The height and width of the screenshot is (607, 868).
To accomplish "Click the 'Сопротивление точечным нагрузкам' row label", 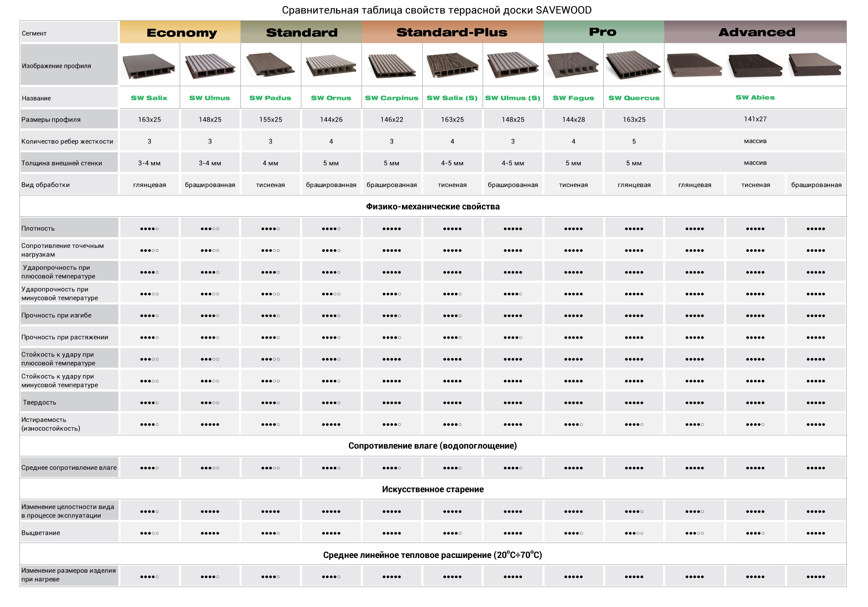I will tap(62, 250).
